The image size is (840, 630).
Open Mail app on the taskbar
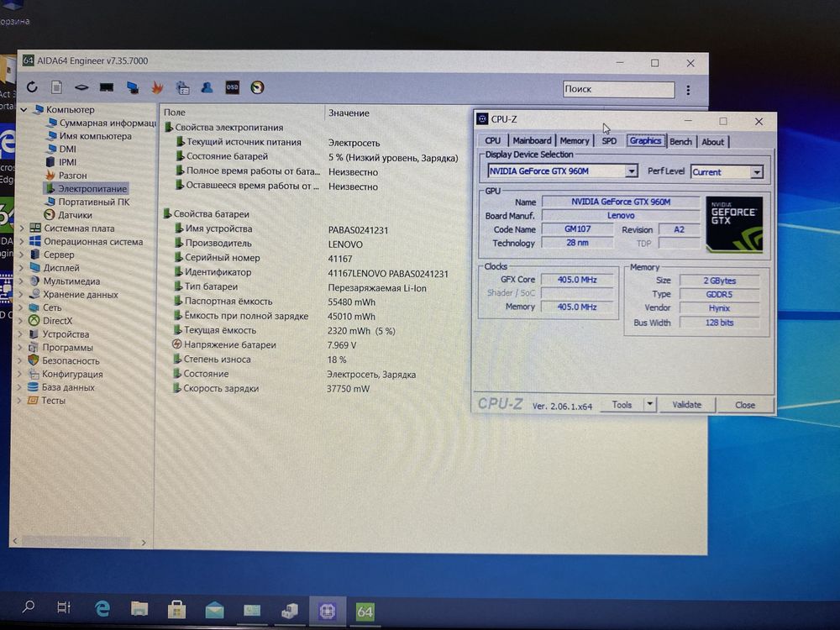click(214, 610)
